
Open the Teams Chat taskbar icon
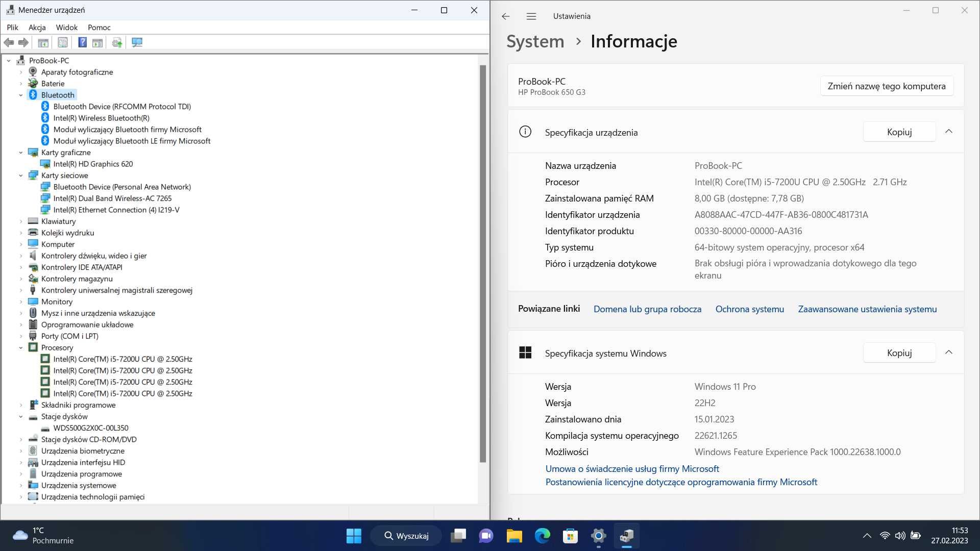pos(486,536)
